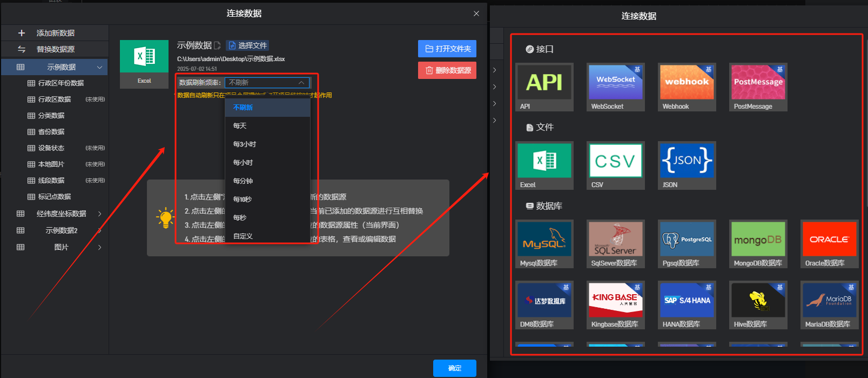Choose the MariaDB数据库 tile
The image size is (868, 378).
point(830,305)
